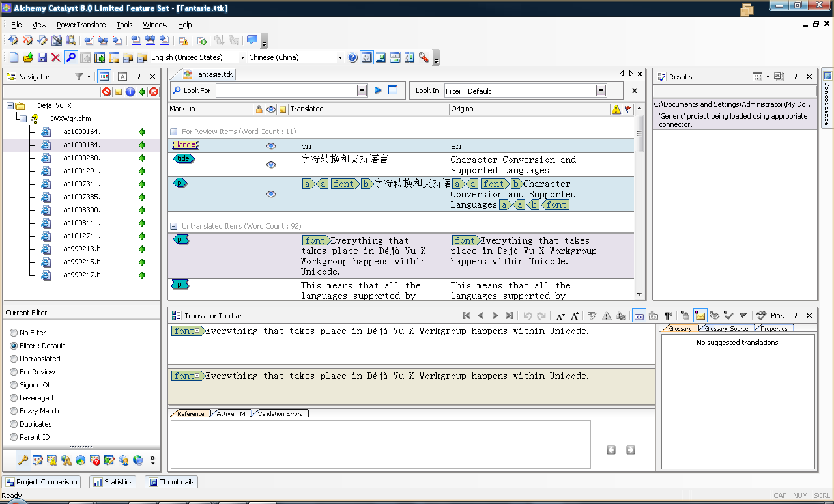The height and width of the screenshot is (504, 834).
Task: Select ac1000184. file in Navigator tree
Action: [x=81, y=145]
